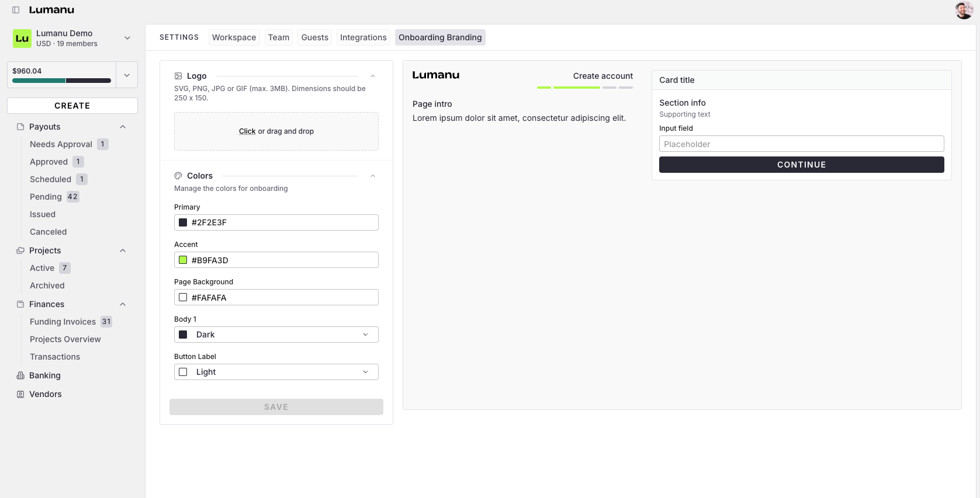Click the Accent hex color field
The height and width of the screenshot is (498, 980).
tap(276, 260)
